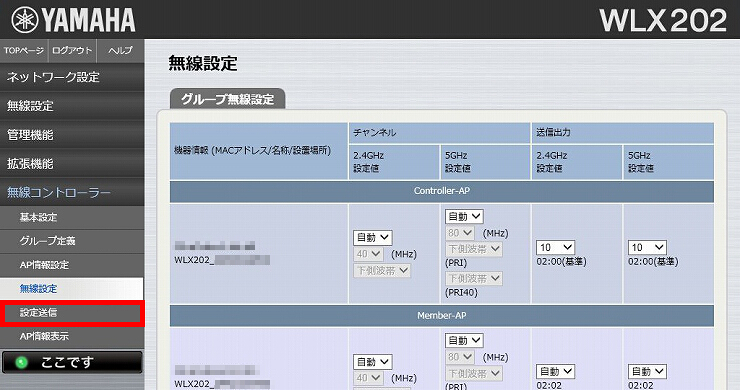Open Member-AP 2.4GHz channel 自動 dropdown
This screenshot has width=740, height=390.
coord(373,362)
